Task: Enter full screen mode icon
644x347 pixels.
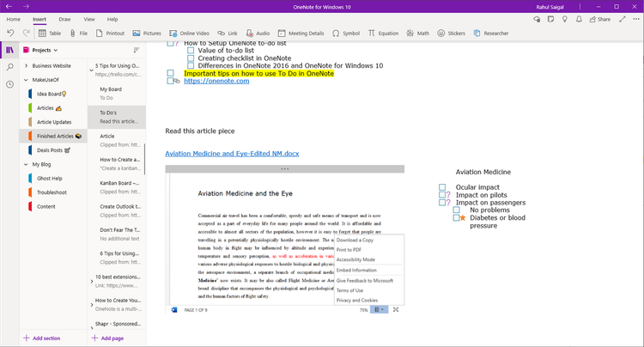Action: (623, 19)
